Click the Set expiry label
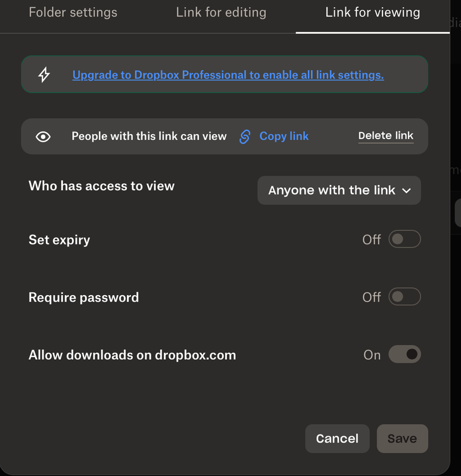 point(59,240)
